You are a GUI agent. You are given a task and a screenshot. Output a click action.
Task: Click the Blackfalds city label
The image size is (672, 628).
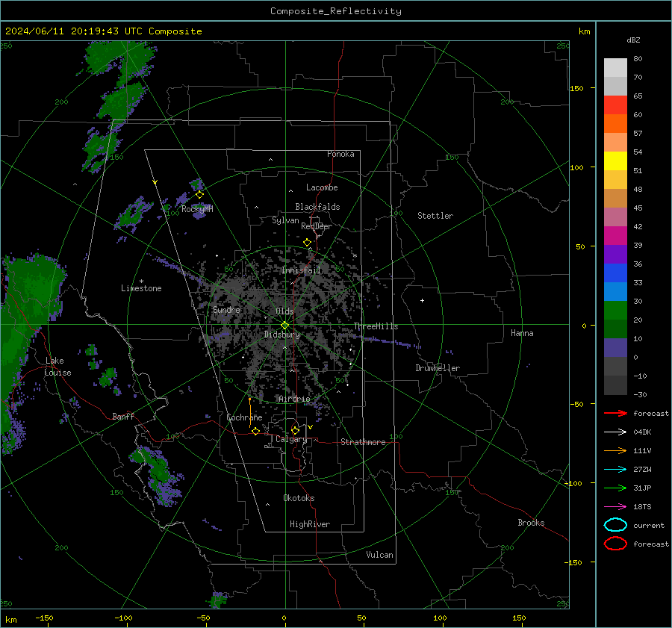pos(317,207)
